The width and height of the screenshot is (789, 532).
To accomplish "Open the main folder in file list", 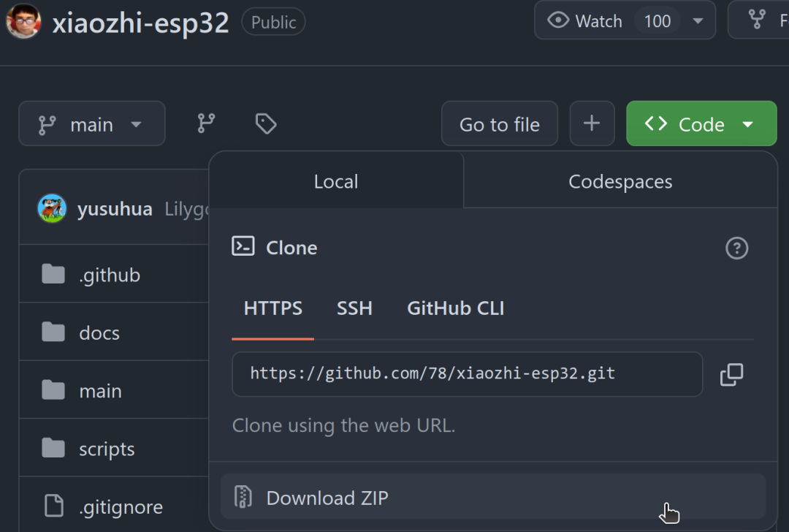I will [101, 391].
